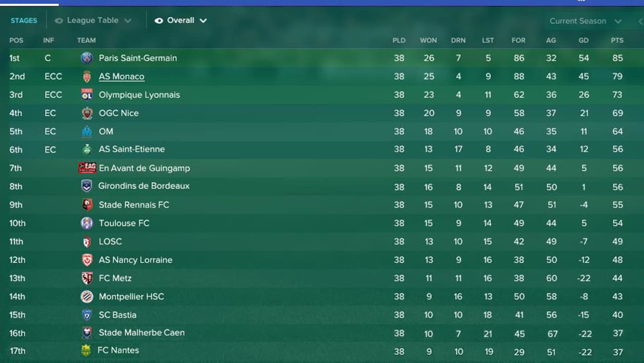Sort the table by GD column header

pos(583,40)
